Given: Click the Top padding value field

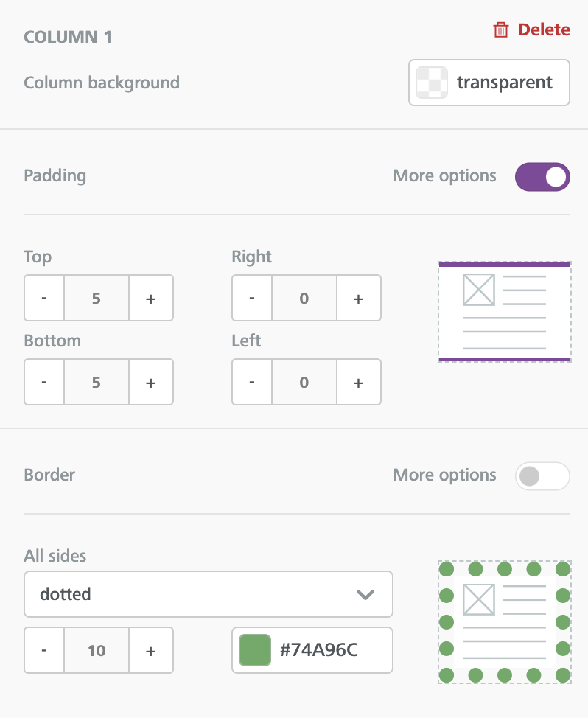Looking at the screenshot, I should 97,298.
